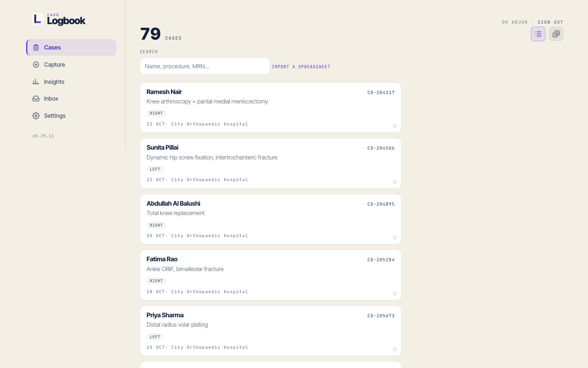Click the Inbox tray icon
588x368 pixels.
tap(36, 99)
